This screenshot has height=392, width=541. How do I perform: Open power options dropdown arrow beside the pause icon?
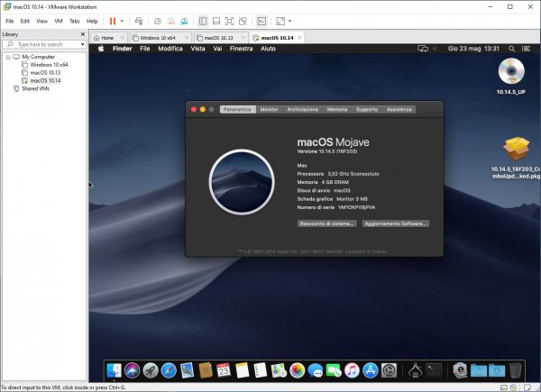click(x=122, y=21)
